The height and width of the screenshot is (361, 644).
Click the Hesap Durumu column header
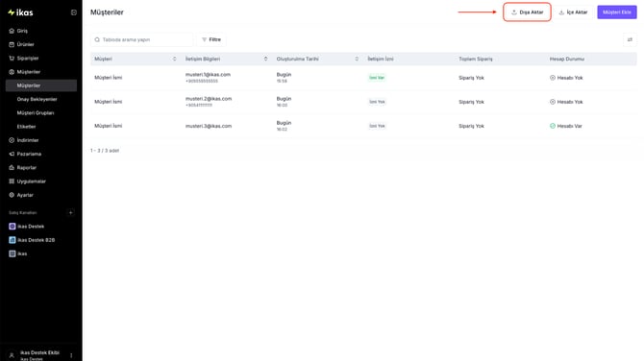[x=567, y=60]
